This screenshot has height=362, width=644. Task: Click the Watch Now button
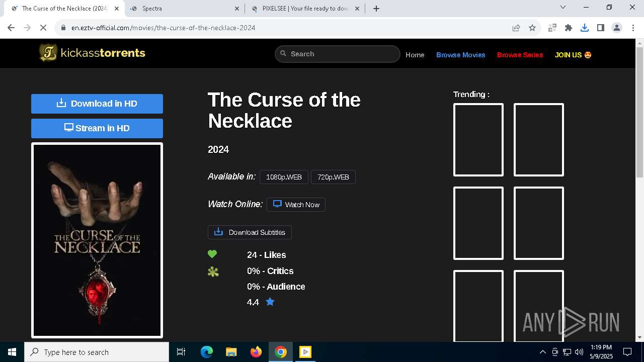[x=296, y=205]
